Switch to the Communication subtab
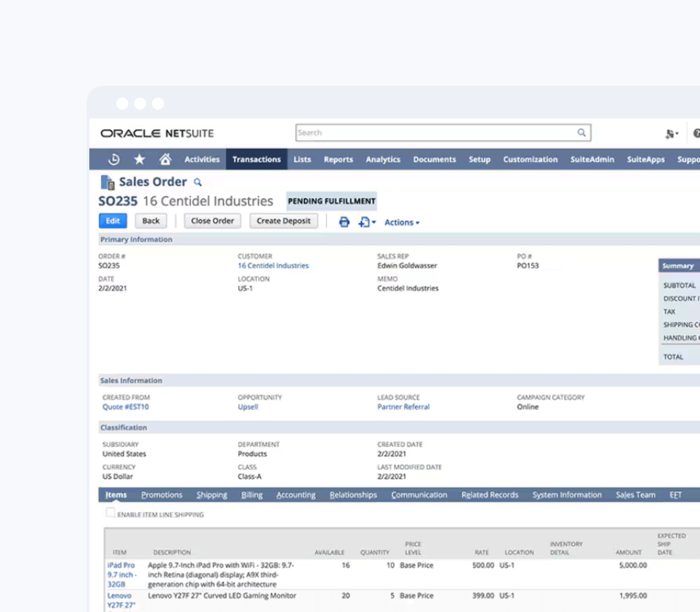This screenshot has width=700, height=612. 419,495
